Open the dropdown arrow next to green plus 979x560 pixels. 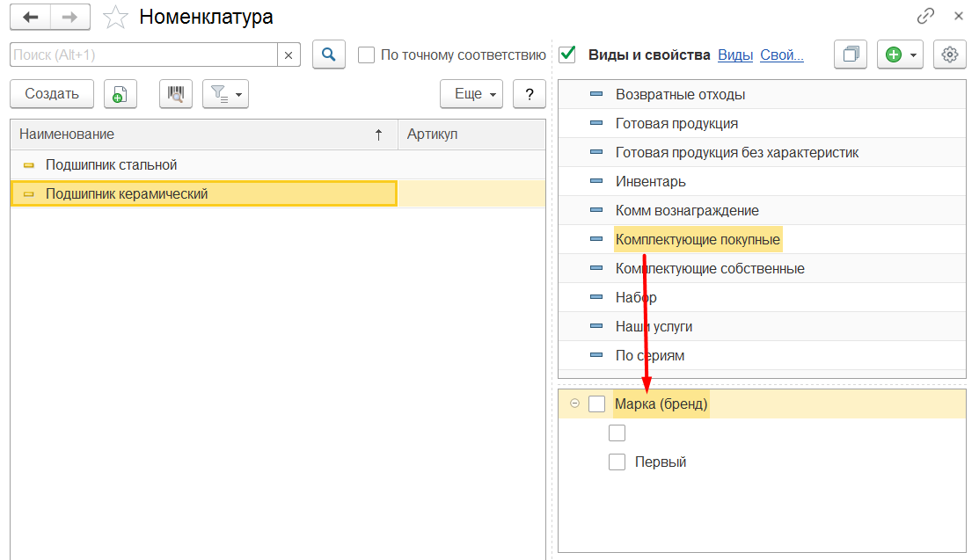point(913,55)
